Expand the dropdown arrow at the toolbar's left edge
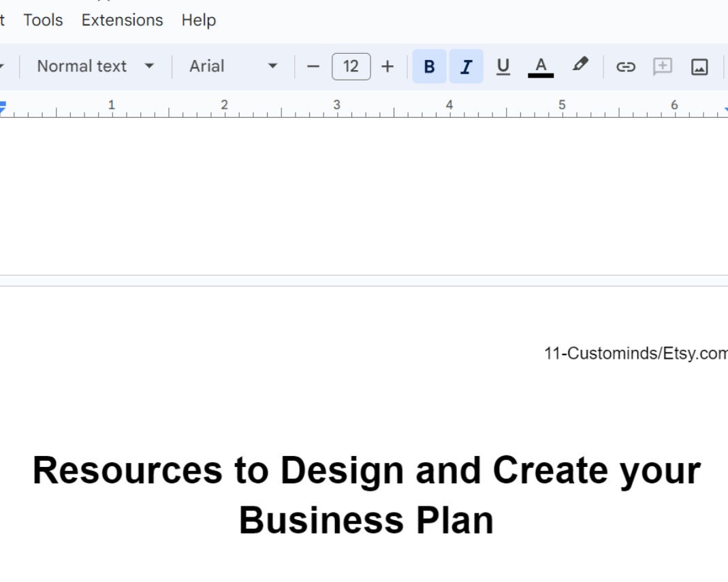The height and width of the screenshot is (582, 728). pos(4,66)
